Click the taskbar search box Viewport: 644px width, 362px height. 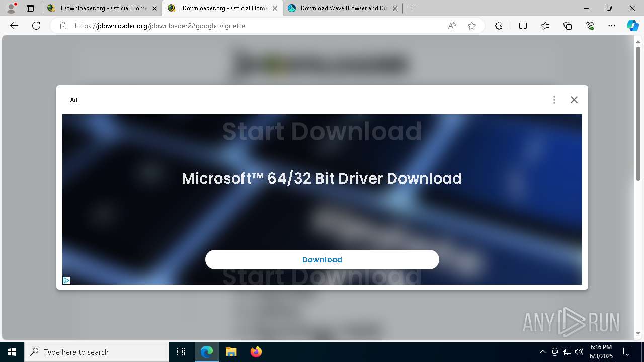[x=97, y=352]
